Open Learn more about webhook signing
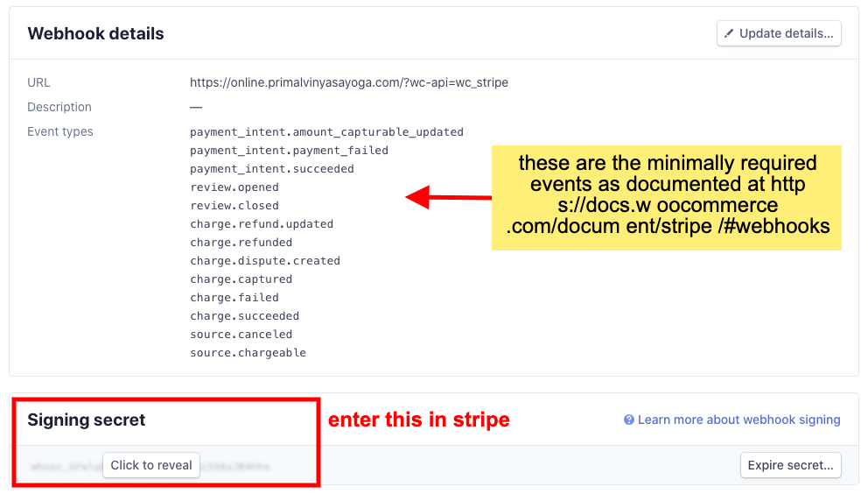This screenshot has height=494, width=868. pyautogui.click(x=739, y=420)
